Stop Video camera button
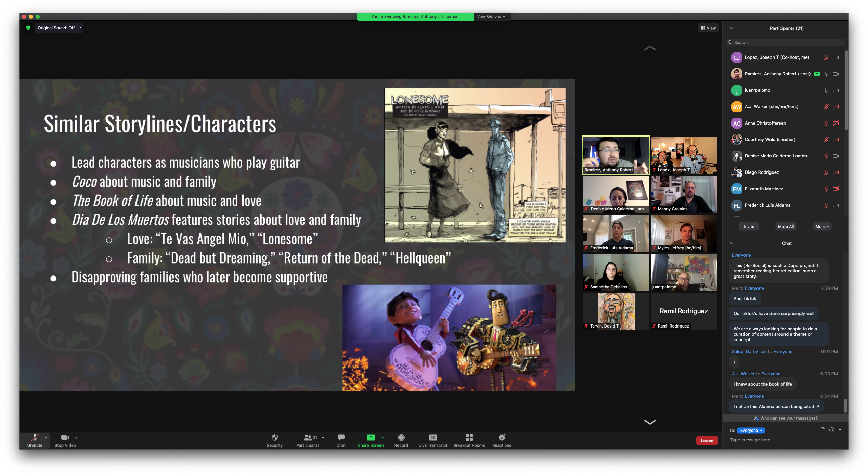Image resolution: width=868 pixels, height=475 pixels. (x=65, y=440)
